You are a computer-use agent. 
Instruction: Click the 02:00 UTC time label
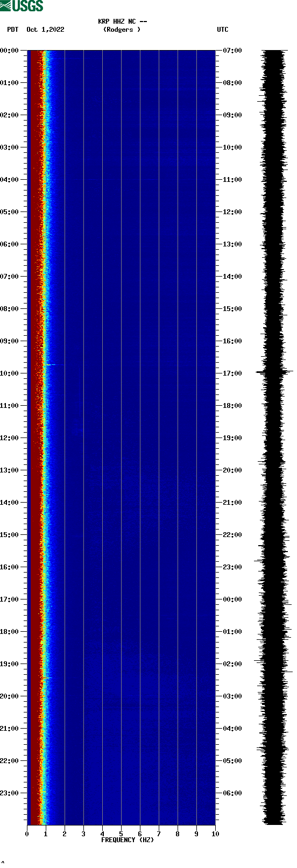(232, 664)
